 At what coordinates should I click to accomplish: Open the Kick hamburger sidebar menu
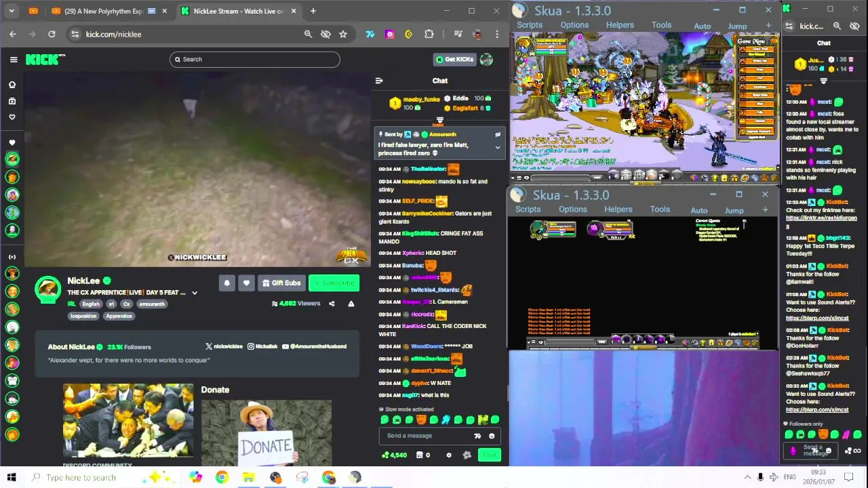click(14, 60)
